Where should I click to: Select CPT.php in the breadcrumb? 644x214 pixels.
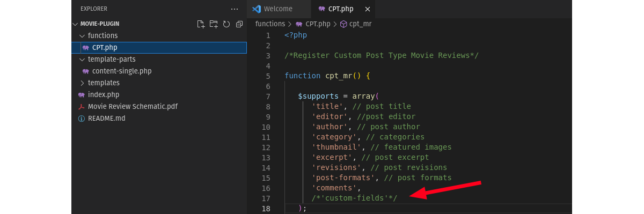click(318, 24)
